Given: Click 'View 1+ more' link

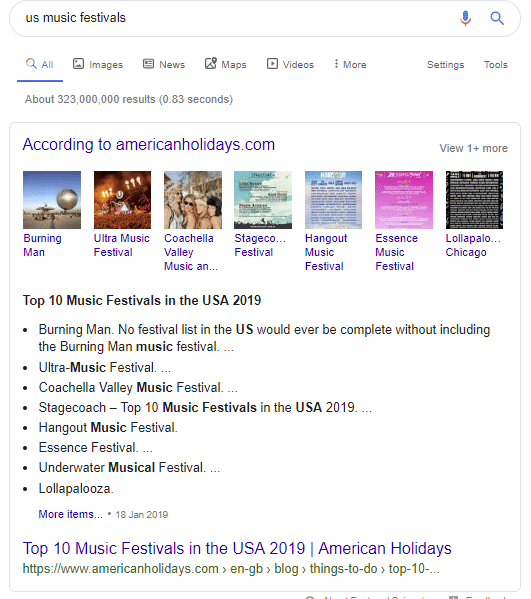Looking at the screenshot, I should (473, 148).
